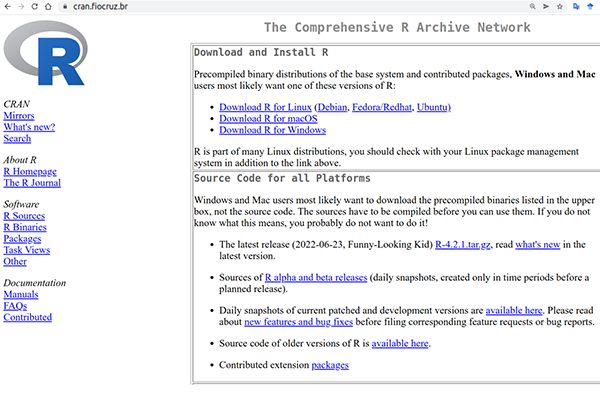600x399 pixels.
Task: Click the R logo image
Action: 46,53
